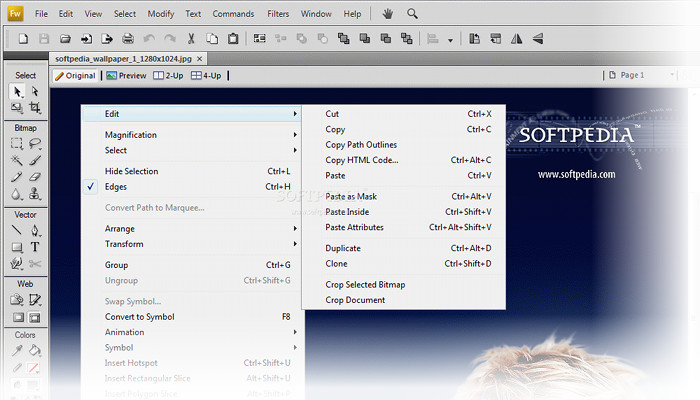The height and width of the screenshot is (400, 700).
Task: Select the Text tool
Action: (x=35, y=247)
